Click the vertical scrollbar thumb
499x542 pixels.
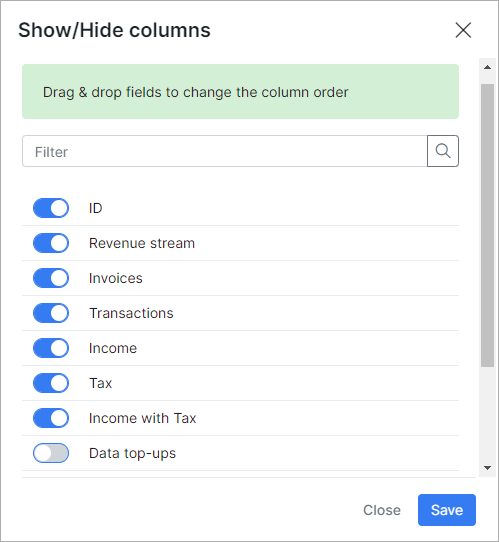click(x=488, y=225)
